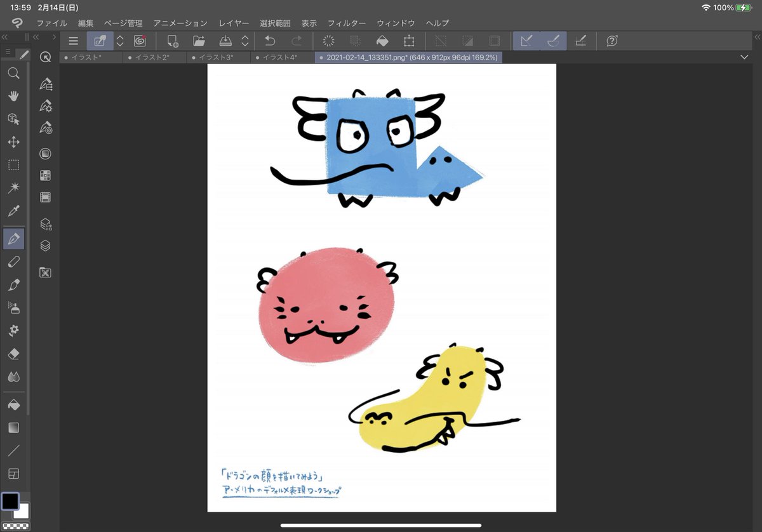
Task: Open the Quick Access palette icon
Action: [45, 57]
